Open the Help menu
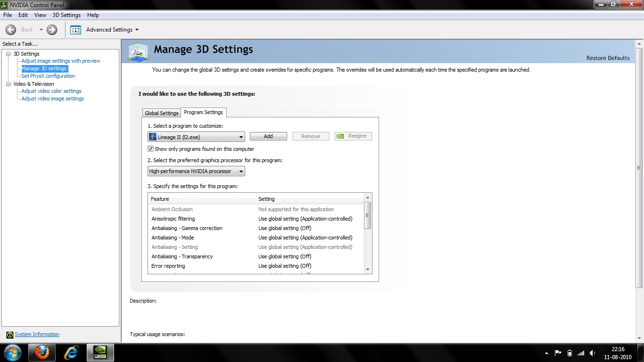 tap(93, 15)
